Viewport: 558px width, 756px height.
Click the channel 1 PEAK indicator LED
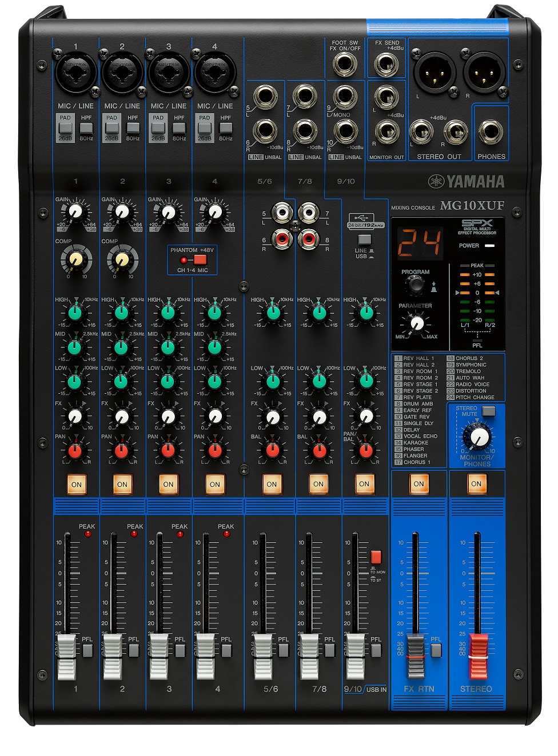[87, 534]
